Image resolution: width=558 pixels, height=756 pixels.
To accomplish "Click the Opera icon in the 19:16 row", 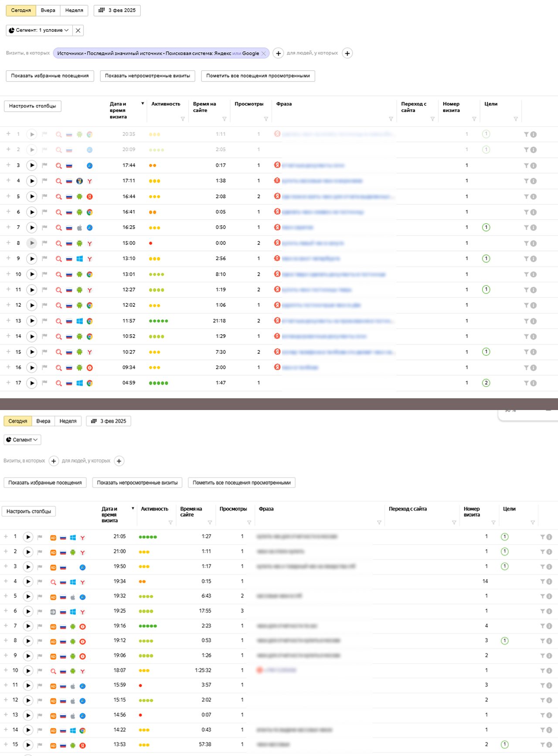I will coord(82,627).
